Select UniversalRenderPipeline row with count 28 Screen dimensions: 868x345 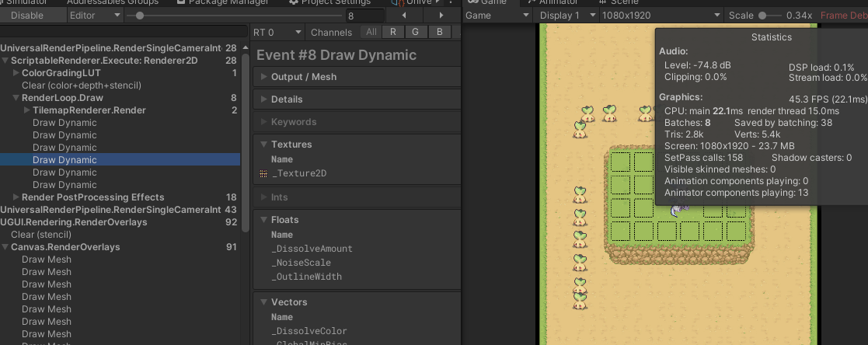coord(120,48)
